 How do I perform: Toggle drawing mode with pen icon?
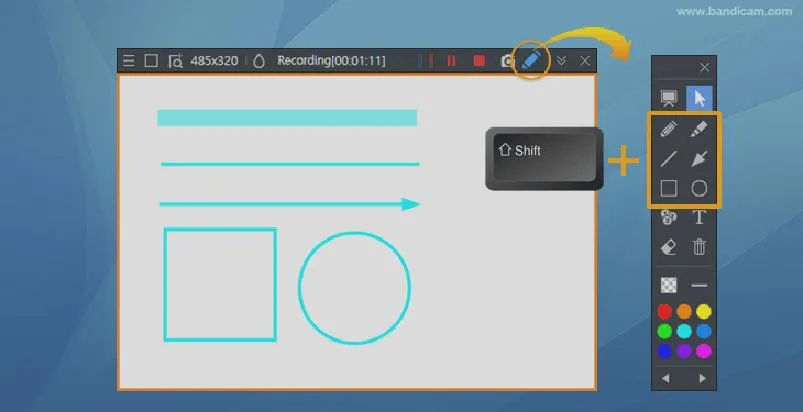point(531,60)
